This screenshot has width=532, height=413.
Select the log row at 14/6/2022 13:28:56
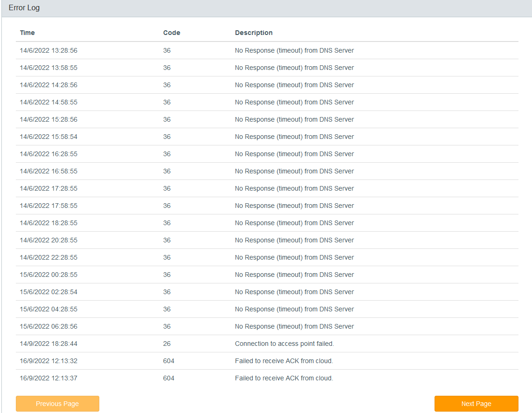tap(267, 50)
